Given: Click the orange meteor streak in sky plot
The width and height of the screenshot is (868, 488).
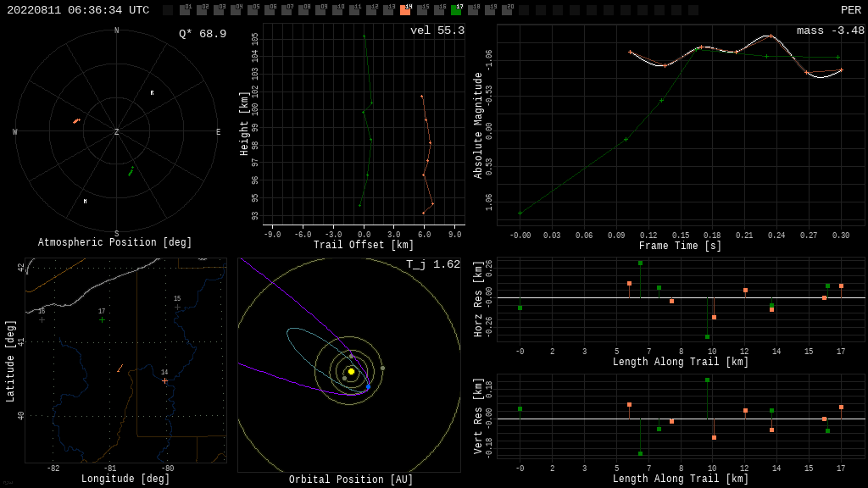Looking at the screenshot, I should [x=76, y=121].
